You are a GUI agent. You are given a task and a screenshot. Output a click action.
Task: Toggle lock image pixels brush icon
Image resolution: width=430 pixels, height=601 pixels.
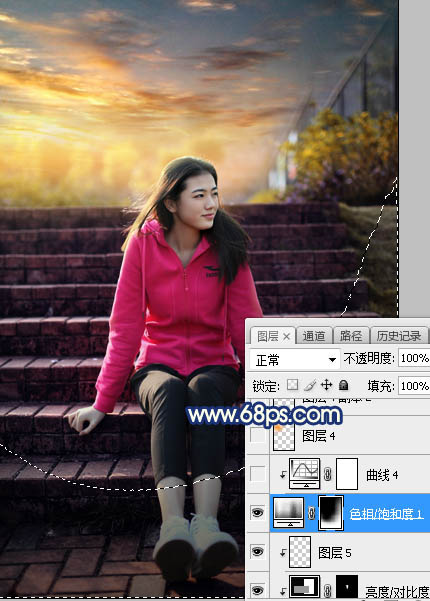310,385
